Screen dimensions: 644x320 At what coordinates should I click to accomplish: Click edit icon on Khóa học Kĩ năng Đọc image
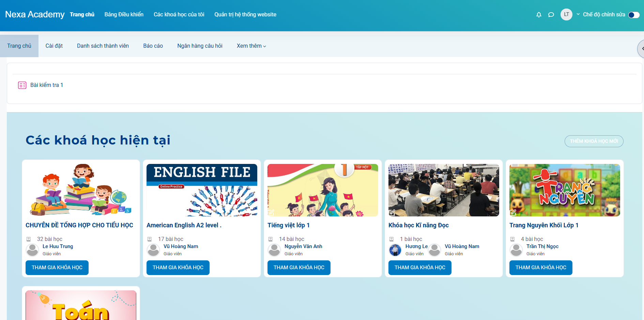coord(392,213)
